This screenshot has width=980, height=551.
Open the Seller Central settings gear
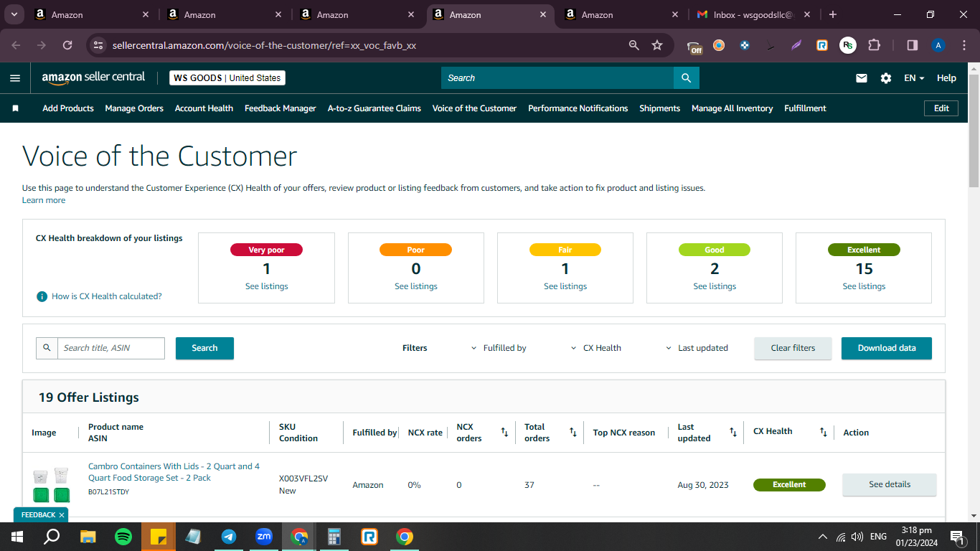click(x=886, y=78)
